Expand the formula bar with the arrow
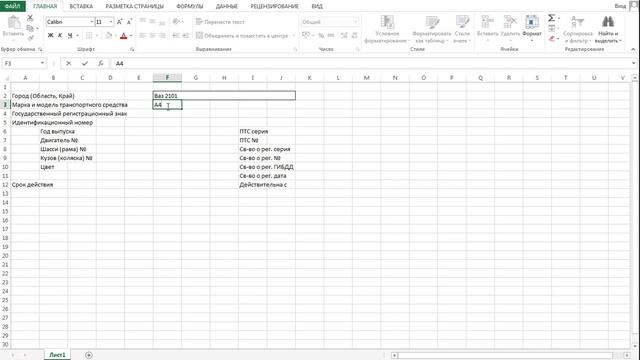Screen dimensions: 640x360 coord(633,63)
